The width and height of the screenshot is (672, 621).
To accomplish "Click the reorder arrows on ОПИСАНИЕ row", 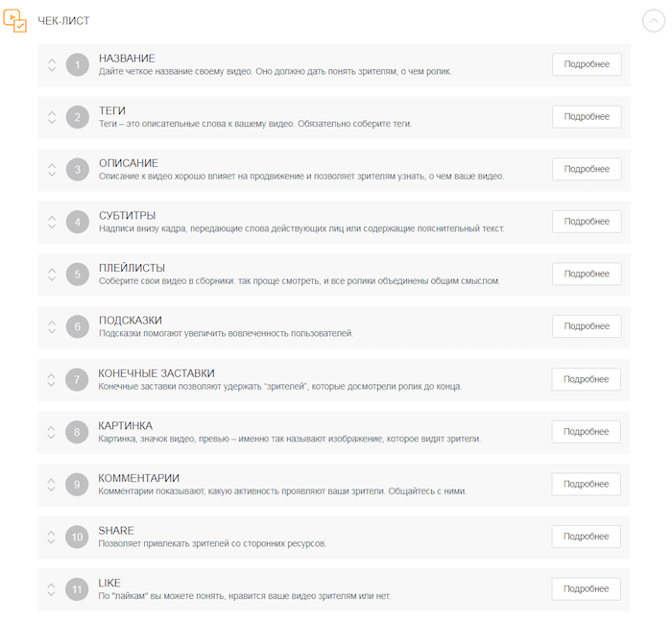I will [52, 170].
